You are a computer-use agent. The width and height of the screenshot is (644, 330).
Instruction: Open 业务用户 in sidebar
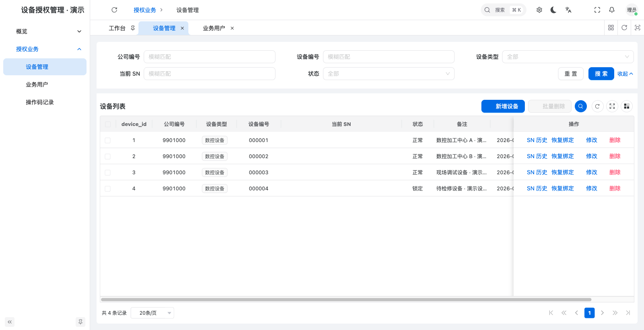(x=45, y=85)
